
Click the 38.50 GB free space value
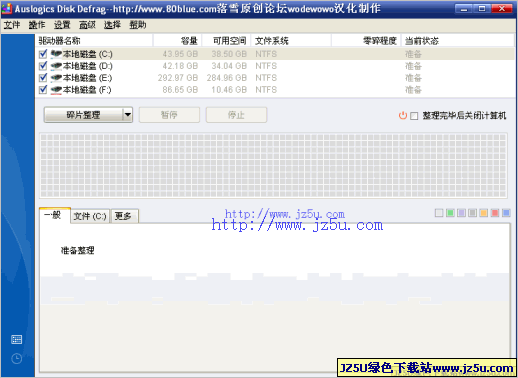tap(229, 54)
